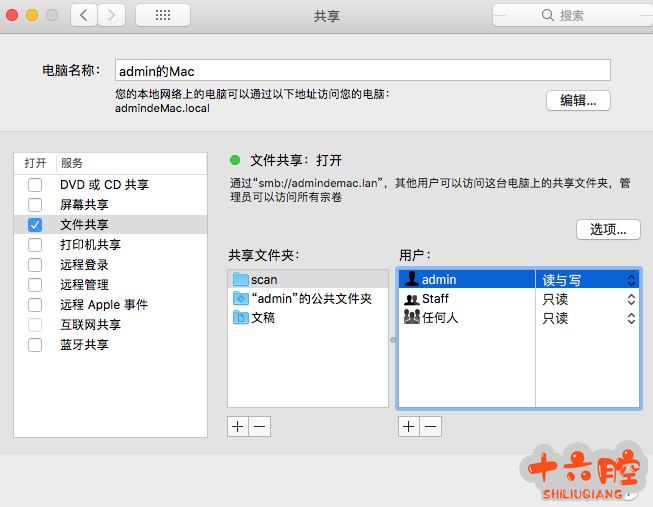653x507 pixels.
Task: Add a user with plus button
Action: tap(408, 426)
